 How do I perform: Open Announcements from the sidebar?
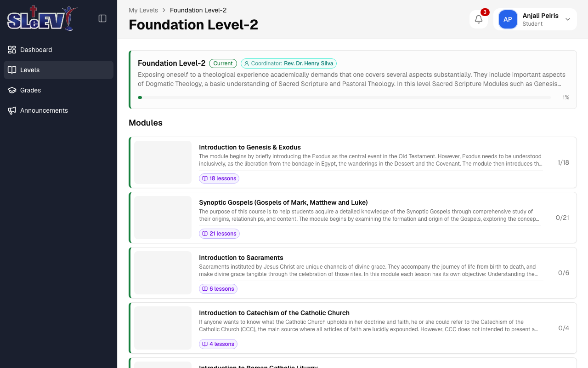coord(58,110)
